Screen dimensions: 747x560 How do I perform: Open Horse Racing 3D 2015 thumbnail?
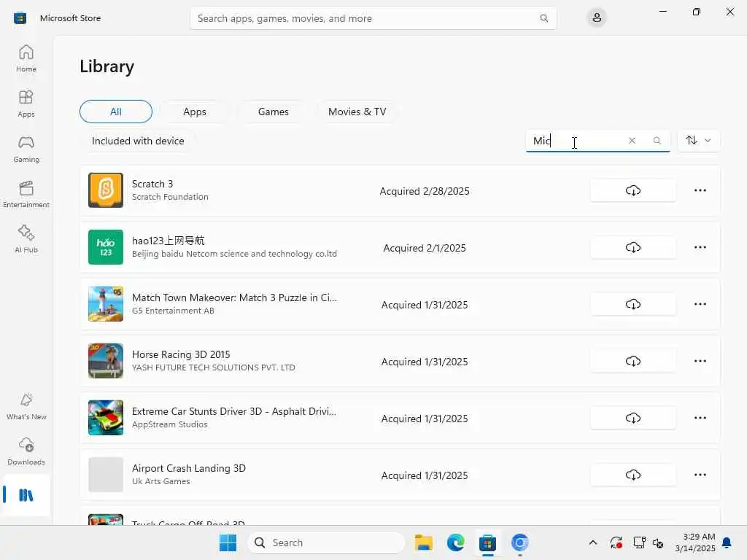(x=106, y=361)
